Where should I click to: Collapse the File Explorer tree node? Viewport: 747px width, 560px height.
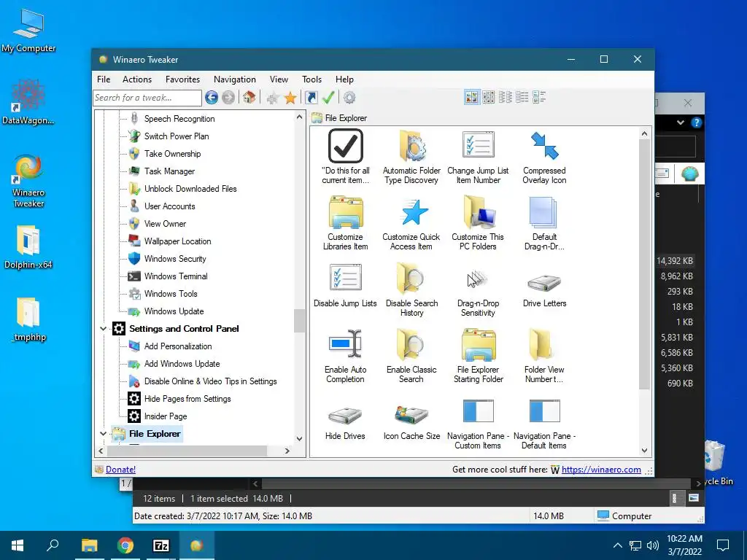pos(103,434)
